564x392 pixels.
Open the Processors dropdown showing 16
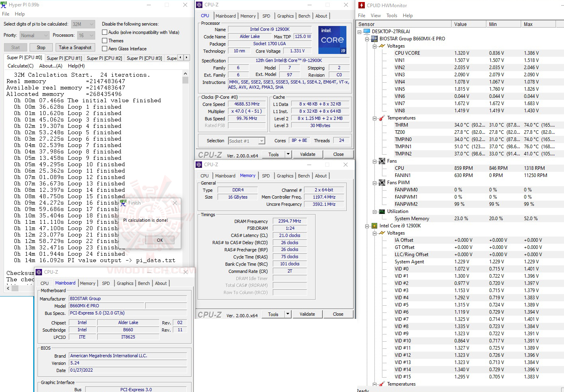[86, 36]
